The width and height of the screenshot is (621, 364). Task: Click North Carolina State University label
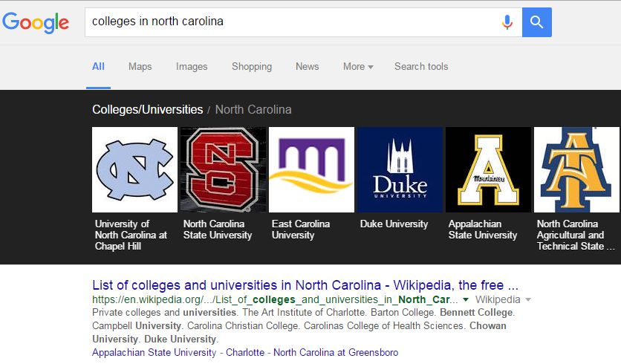[218, 230]
